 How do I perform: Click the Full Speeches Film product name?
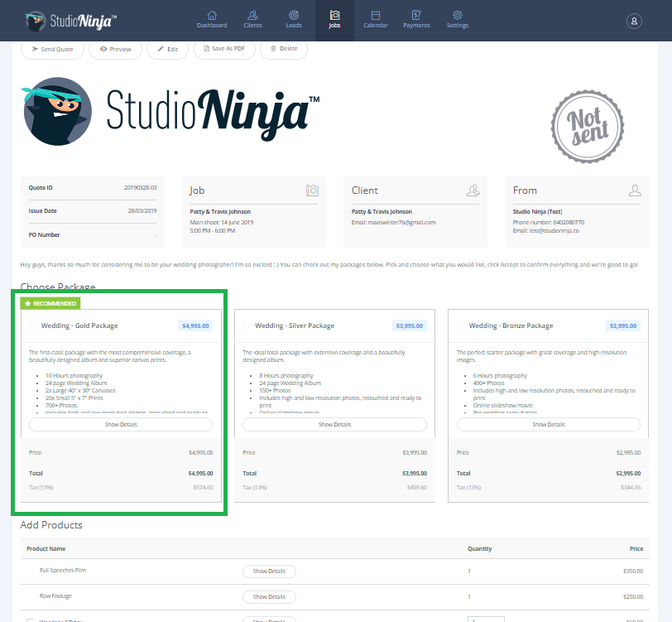click(x=63, y=570)
